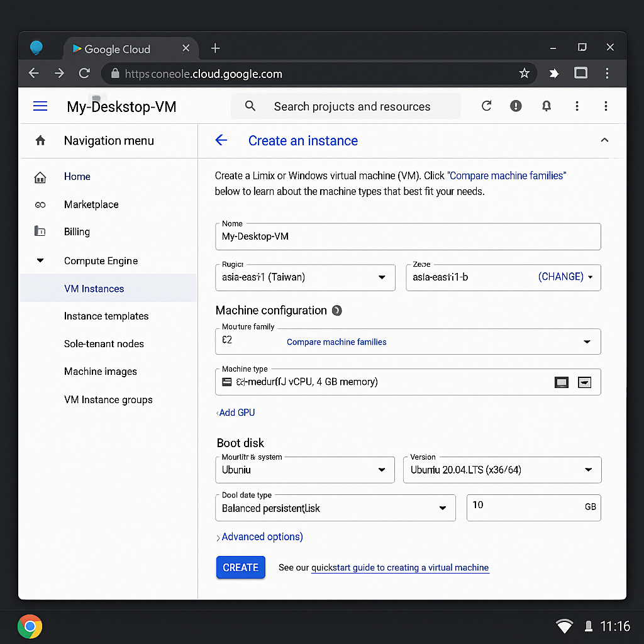Click the blue CREATE button
The height and width of the screenshot is (644, 644).
point(241,567)
